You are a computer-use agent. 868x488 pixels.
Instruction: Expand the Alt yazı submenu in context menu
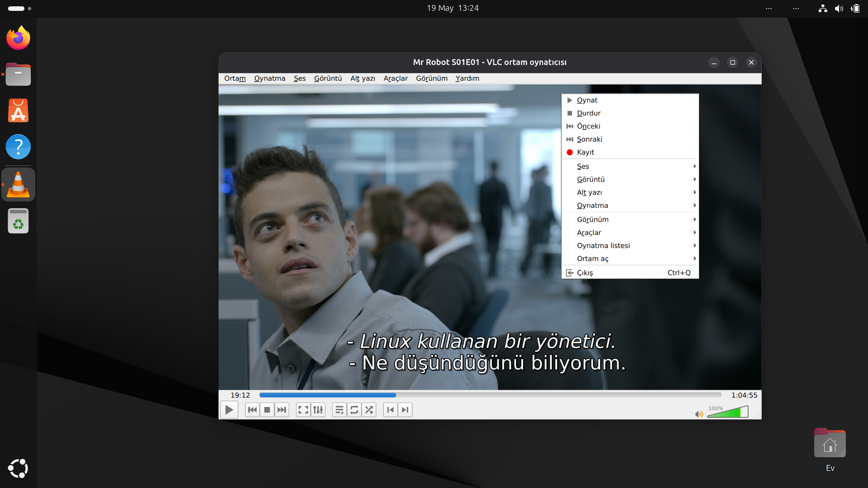coord(630,193)
